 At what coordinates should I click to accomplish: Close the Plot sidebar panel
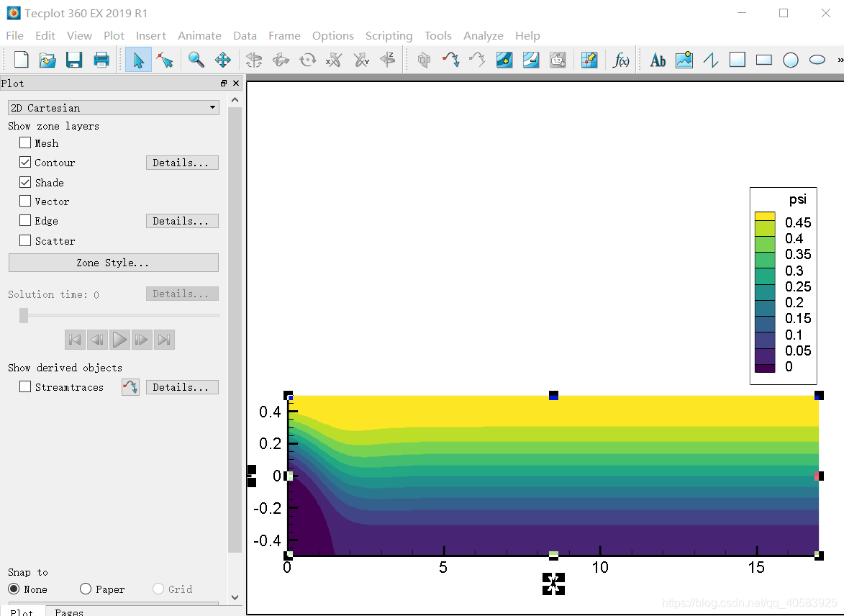pyautogui.click(x=236, y=83)
